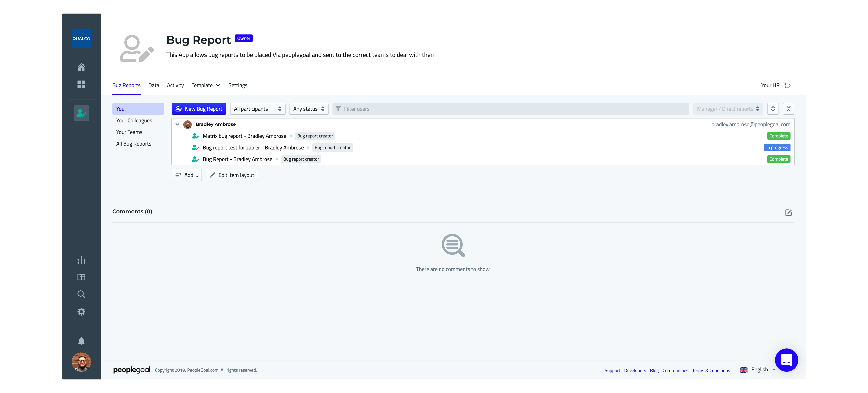Click the bell notification icon

click(81, 340)
